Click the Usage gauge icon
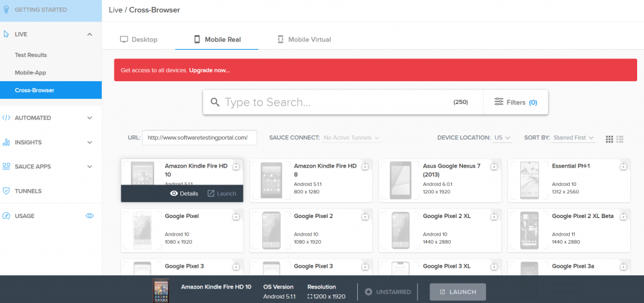 pyautogui.click(x=6, y=216)
